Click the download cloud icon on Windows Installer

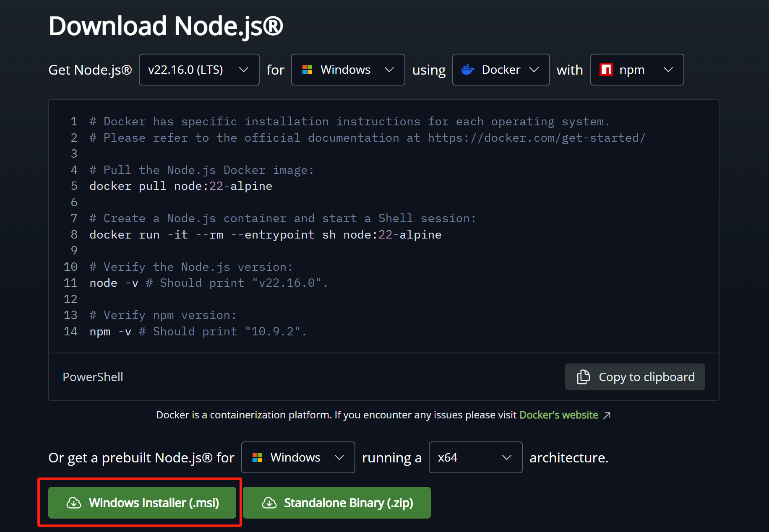coord(74,503)
